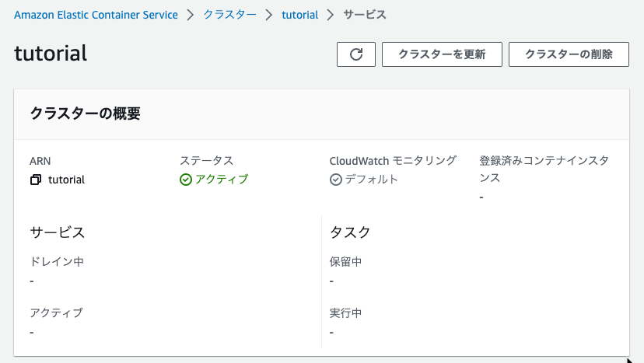Click the ドレイン中 services label
This screenshot has height=363, width=644.
pyautogui.click(x=57, y=262)
